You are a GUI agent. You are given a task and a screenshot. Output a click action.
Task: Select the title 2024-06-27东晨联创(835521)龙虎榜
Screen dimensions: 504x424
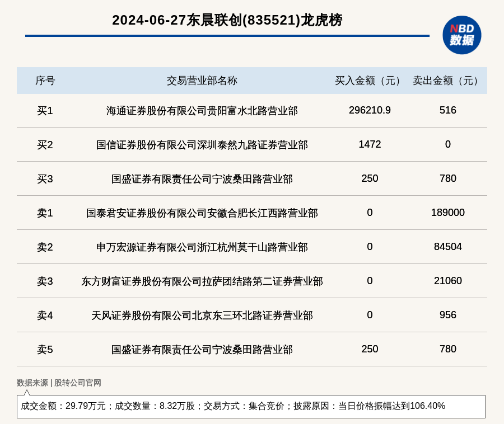(x=227, y=20)
